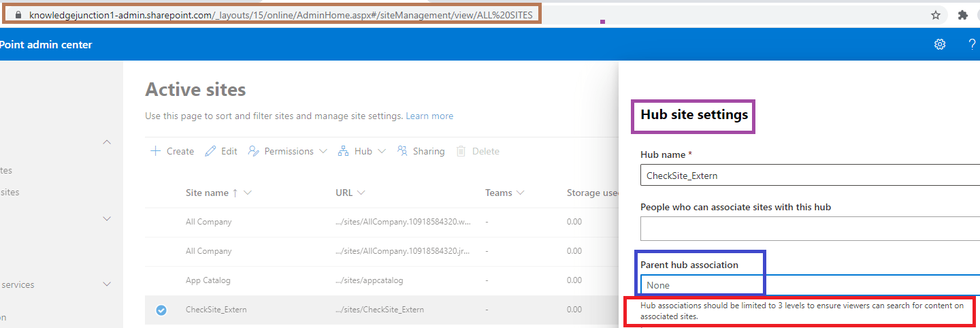Open Site name column sort dropdown
Image resolution: width=980 pixels, height=328 pixels.
pos(248,193)
